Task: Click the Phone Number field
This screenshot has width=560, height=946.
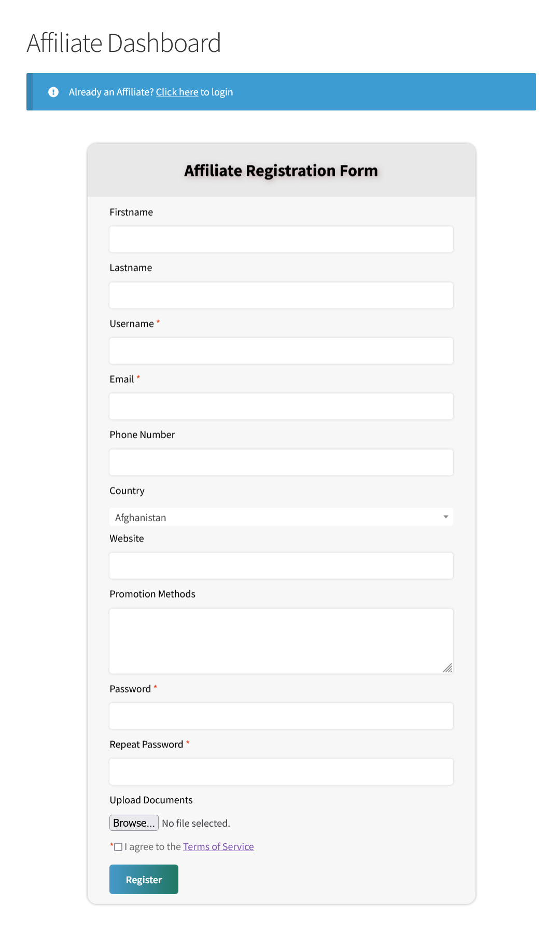Action: coord(281,462)
